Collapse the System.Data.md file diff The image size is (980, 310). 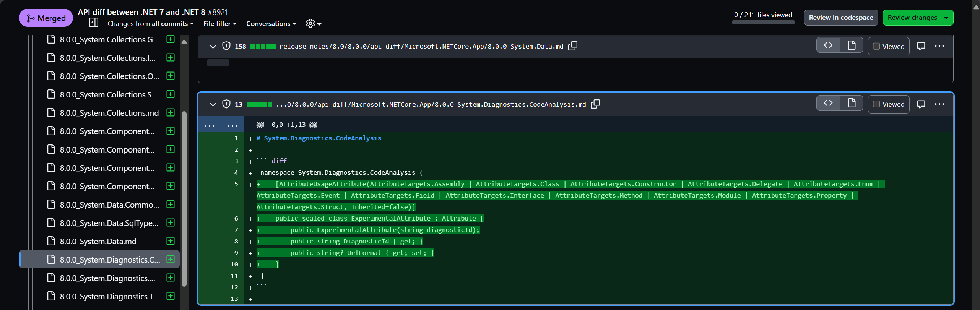[x=213, y=47]
